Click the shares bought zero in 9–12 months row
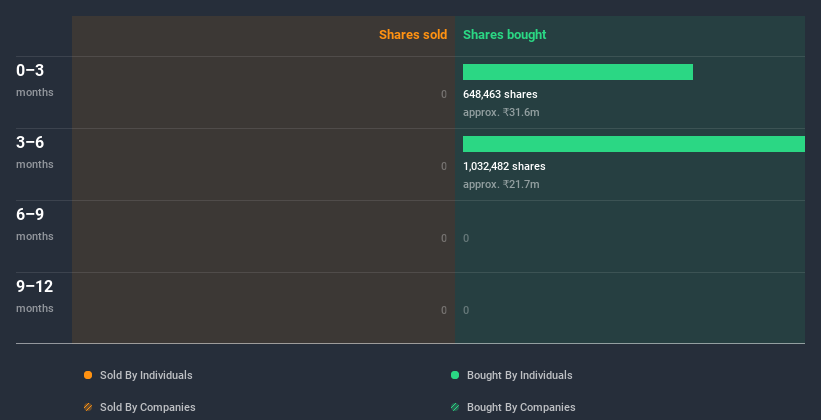821x420 pixels. [466, 310]
